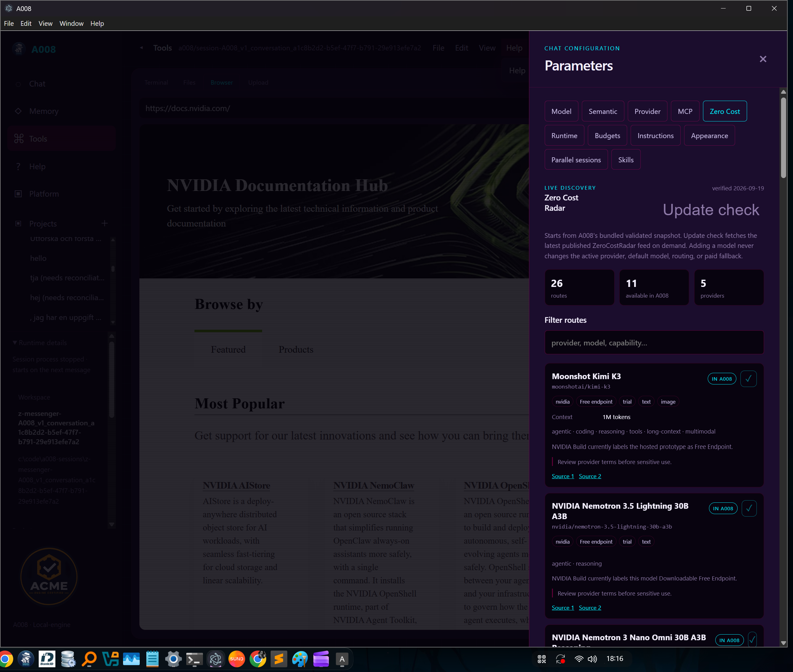Click the Parameters panel scroll-down arrow
793x672 pixels.
[784, 643]
